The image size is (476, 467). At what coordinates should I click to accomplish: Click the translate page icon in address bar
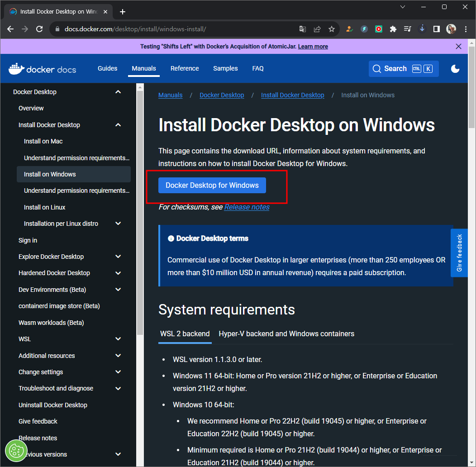[x=302, y=29]
